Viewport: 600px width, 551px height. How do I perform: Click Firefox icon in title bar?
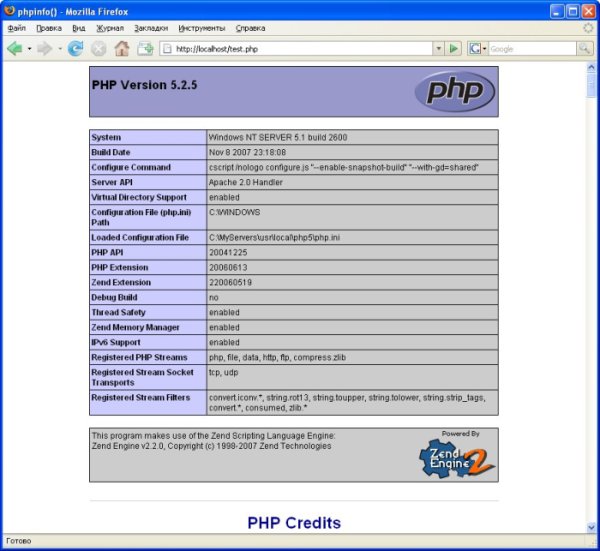click(x=9, y=11)
